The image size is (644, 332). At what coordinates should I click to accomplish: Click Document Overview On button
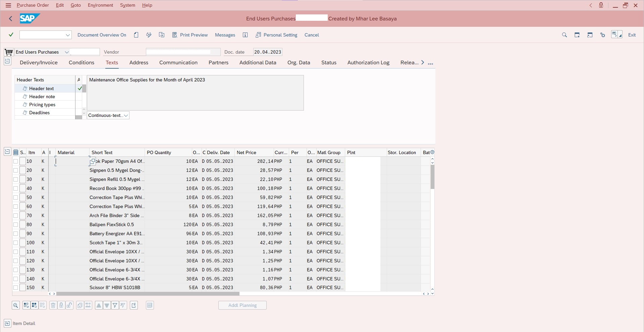coord(102,35)
